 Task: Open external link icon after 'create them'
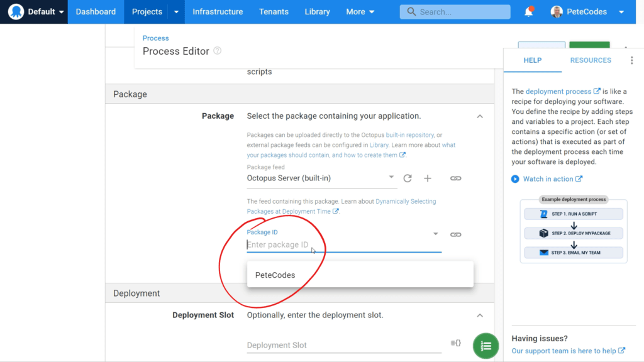coord(402,155)
